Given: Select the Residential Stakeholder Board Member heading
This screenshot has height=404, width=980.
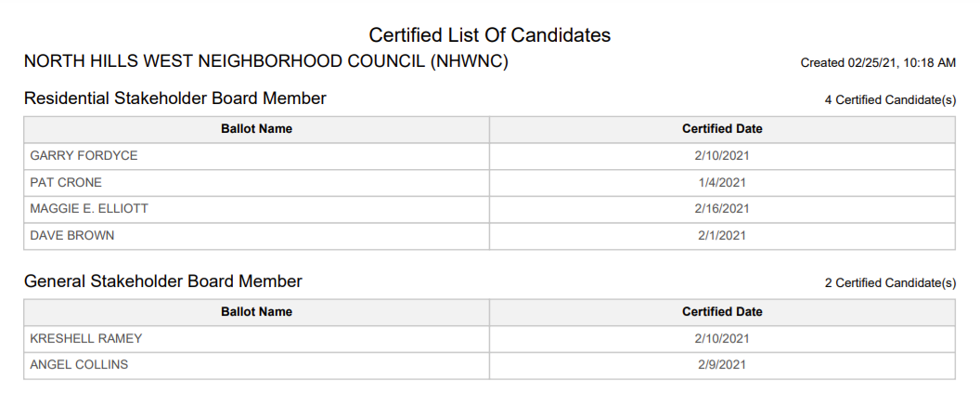Looking at the screenshot, I should [175, 98].
